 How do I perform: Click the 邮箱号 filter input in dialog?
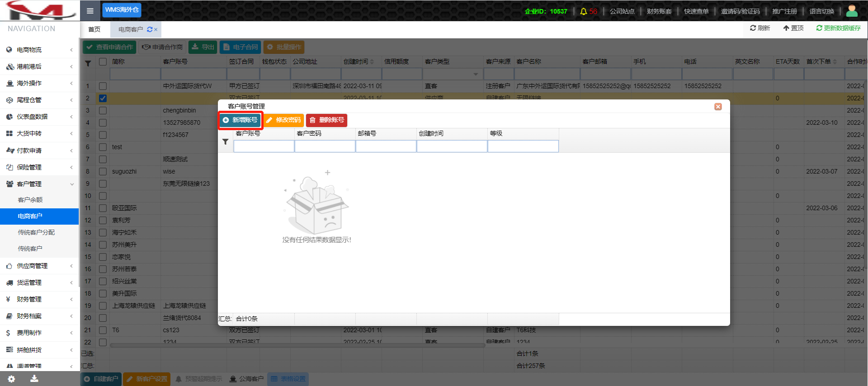[x=386, y=146]
